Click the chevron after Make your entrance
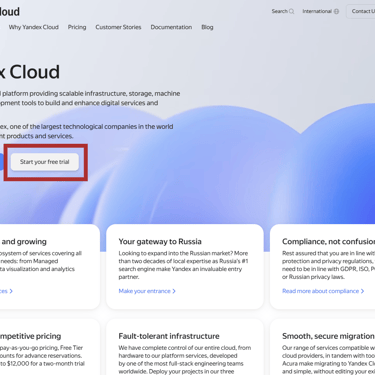 tap(174, 291)
